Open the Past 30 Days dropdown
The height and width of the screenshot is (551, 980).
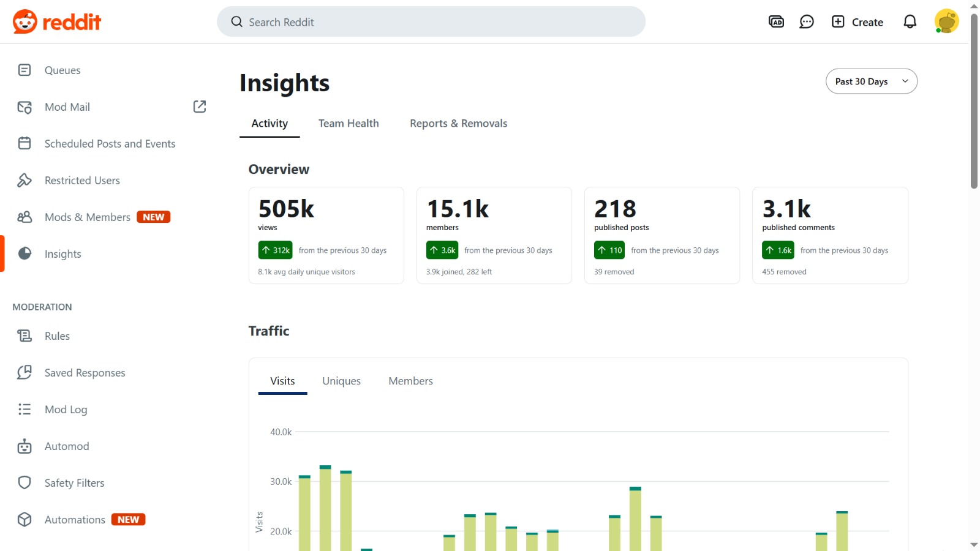[x=871, y=81]
